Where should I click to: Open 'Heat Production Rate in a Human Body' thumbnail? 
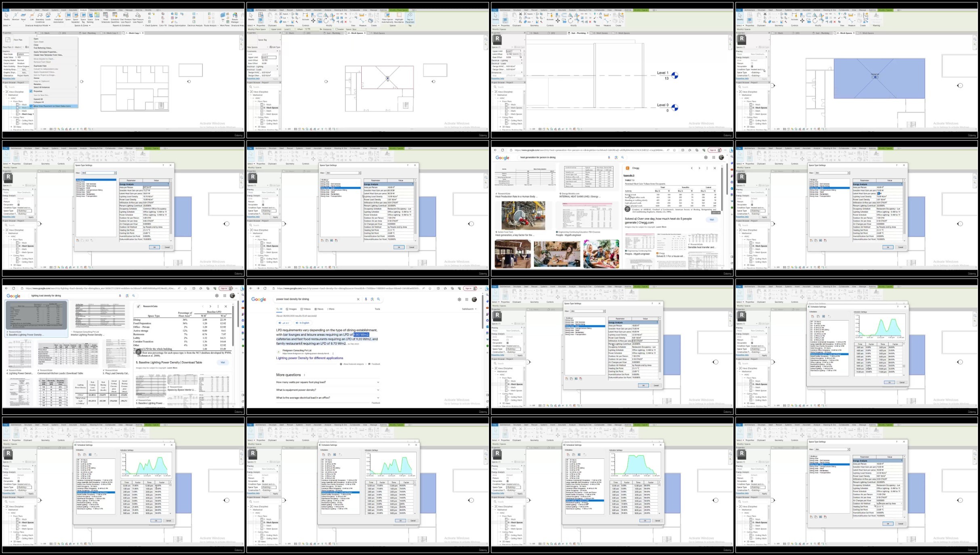tap(525, 177)
